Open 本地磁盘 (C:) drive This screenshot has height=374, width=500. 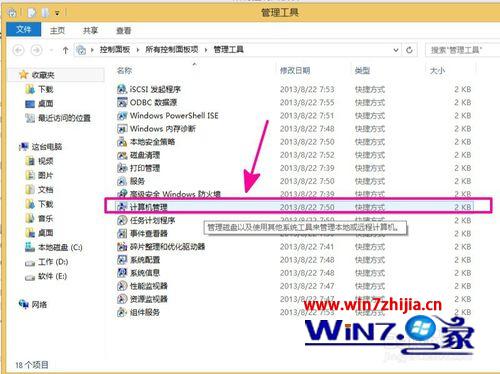point(60,247)
